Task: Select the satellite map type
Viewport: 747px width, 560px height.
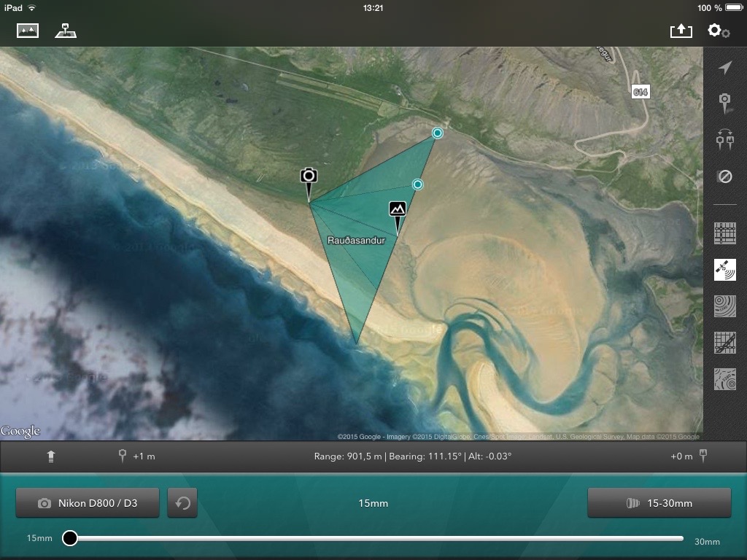Action: (x=725, y=270)
